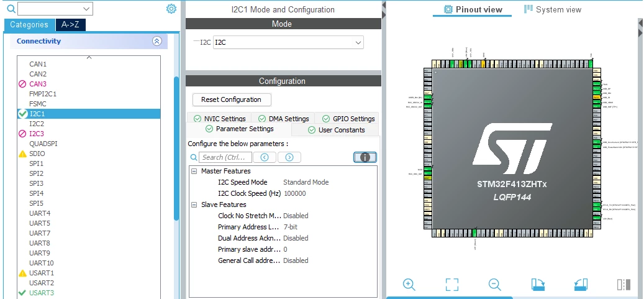
Task: Click the check icon on GPIO Settings tab
Action: pyautogui.click(x=326, y=119)
